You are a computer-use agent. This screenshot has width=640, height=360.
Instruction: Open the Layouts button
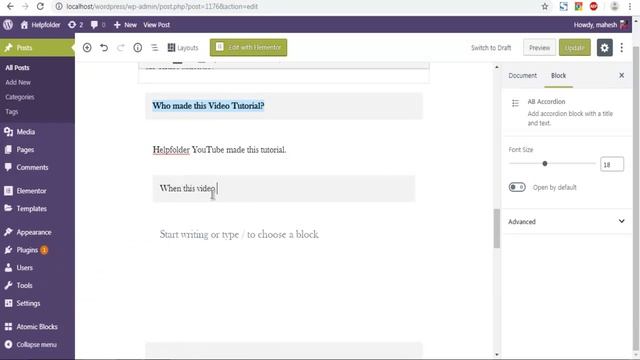click(183, 48)
